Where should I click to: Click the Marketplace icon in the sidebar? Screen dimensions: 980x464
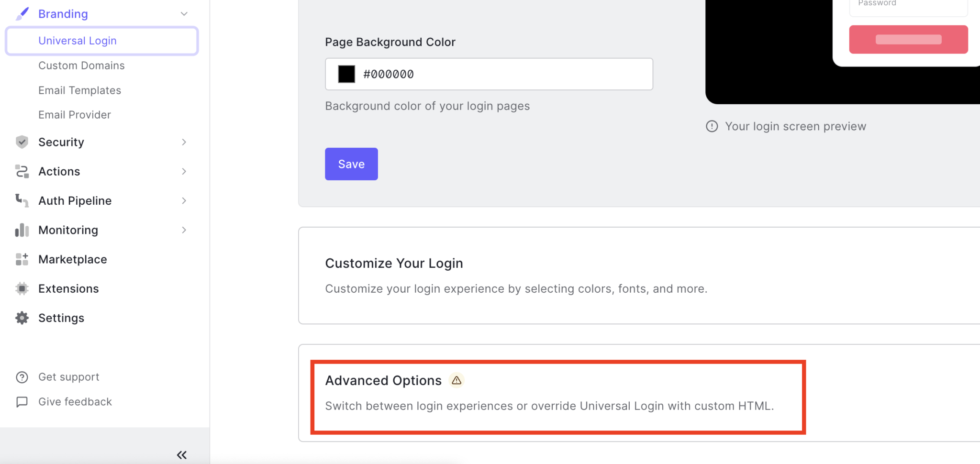[22, 259]
